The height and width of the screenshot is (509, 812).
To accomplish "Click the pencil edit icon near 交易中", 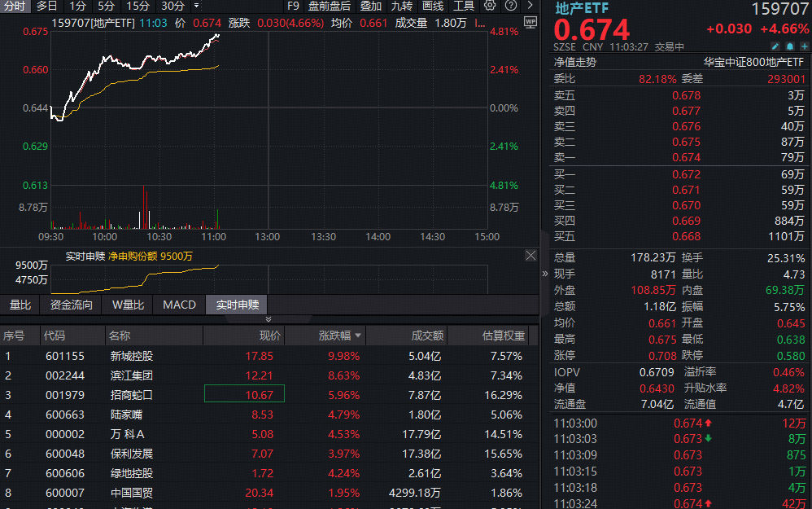I will click(775, 46).
